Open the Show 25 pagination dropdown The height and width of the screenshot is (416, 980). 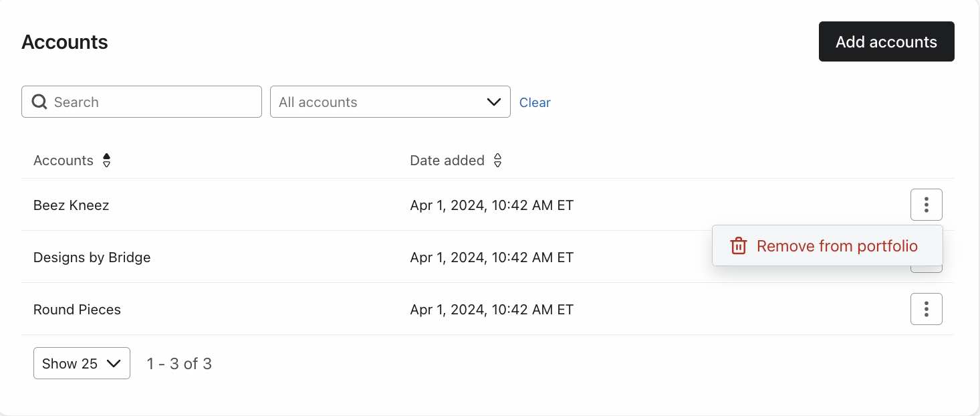(x=82, y=363)
